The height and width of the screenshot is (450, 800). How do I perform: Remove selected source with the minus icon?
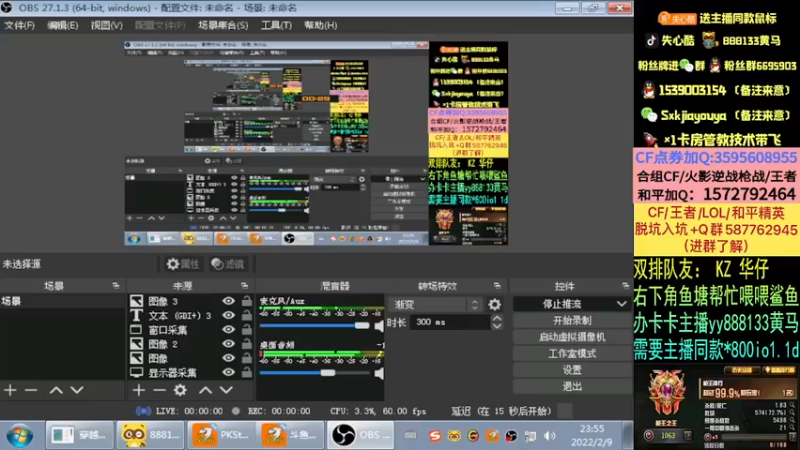click(x=159, y=390)
